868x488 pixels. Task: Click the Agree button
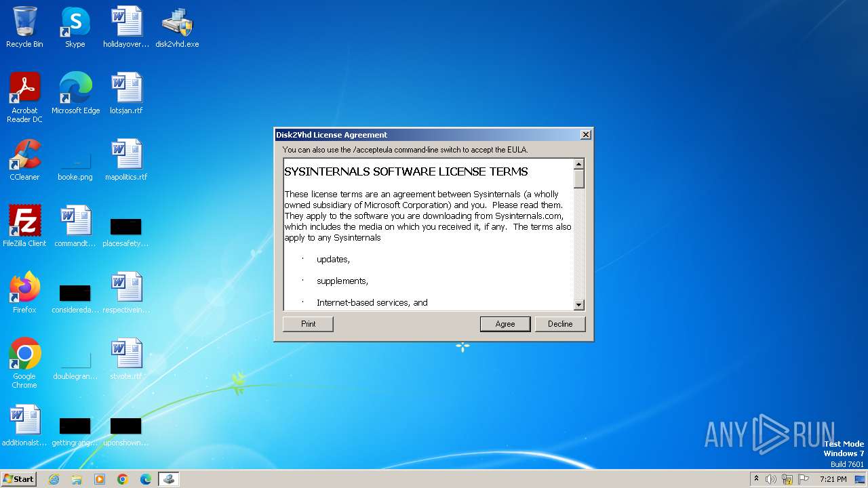(x=505, y=324)
